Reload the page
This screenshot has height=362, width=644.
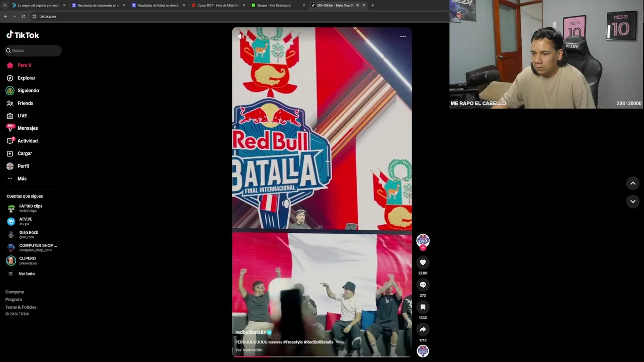tap(24, 17)
